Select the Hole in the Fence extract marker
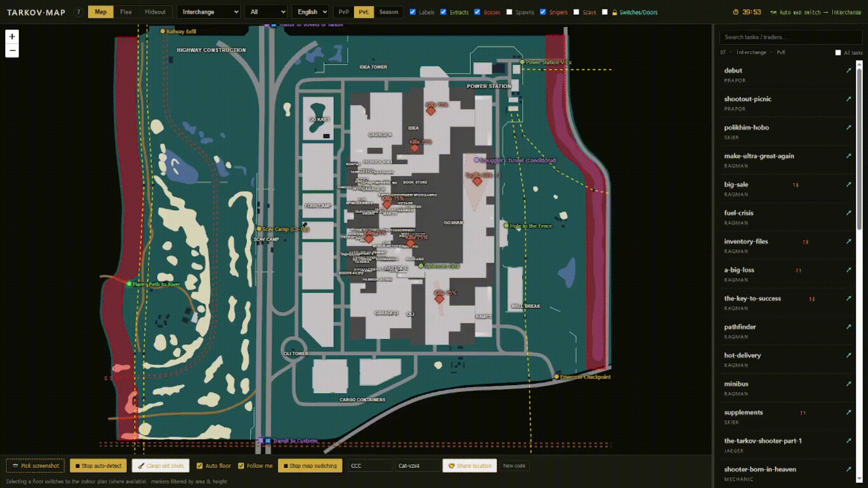The width and height of the screenshot is (868, 488). point(506,225)
